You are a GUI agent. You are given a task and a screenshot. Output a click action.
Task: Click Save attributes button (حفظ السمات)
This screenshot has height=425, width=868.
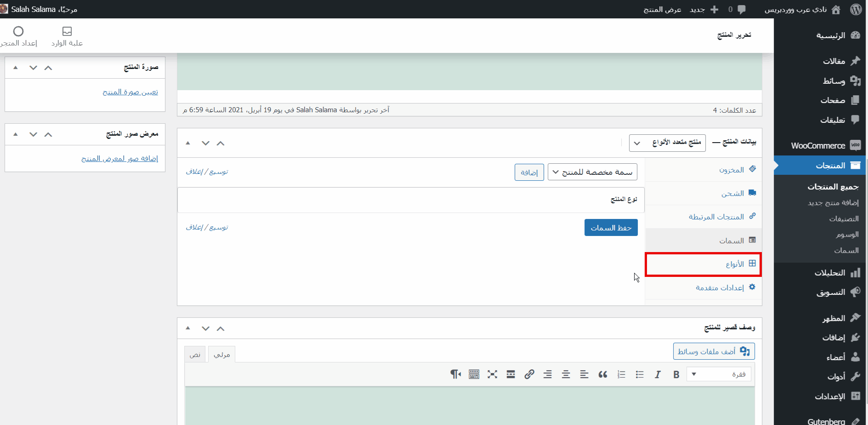pos(611,228)
